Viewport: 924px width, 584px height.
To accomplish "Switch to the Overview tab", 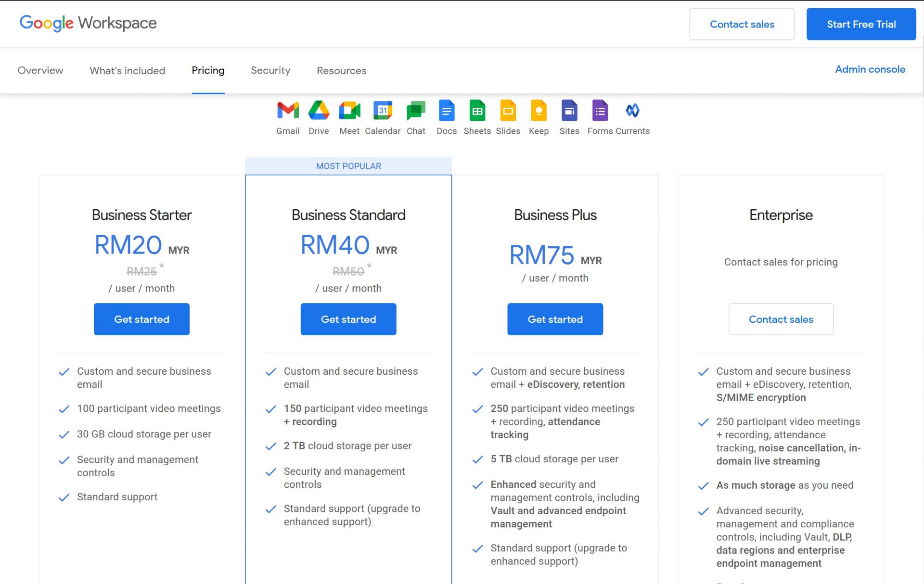I will (40, 70).
